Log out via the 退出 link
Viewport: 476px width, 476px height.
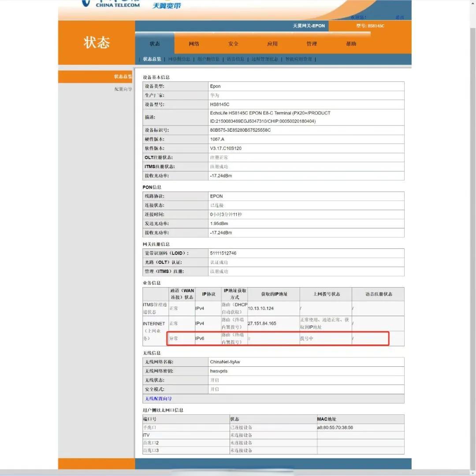(400, 16)
